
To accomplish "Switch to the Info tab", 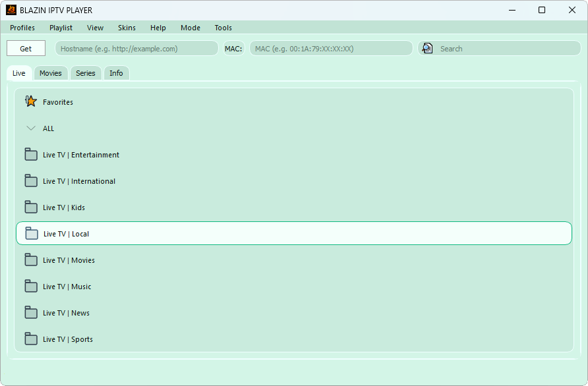I will point(116,73).
